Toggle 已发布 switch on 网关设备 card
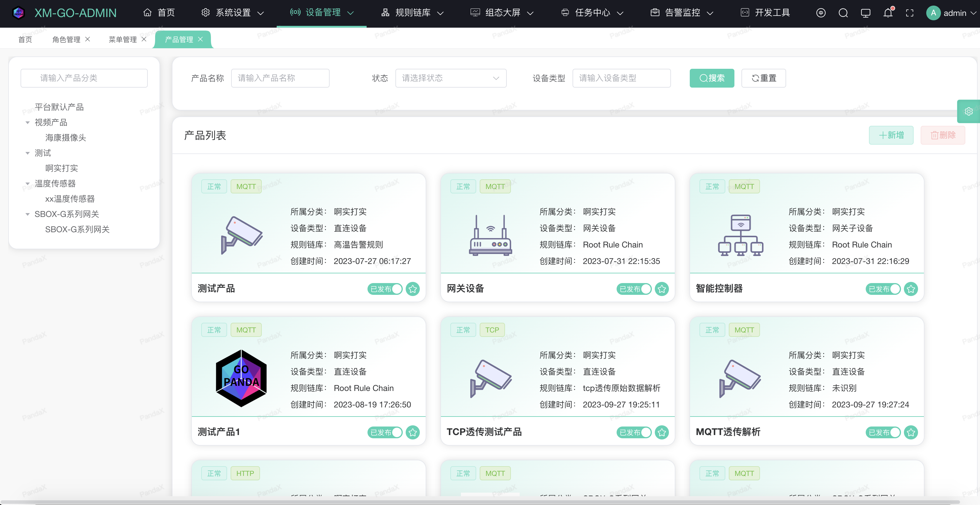The width and height of the screenshot is (980, 505). (634, 289)
